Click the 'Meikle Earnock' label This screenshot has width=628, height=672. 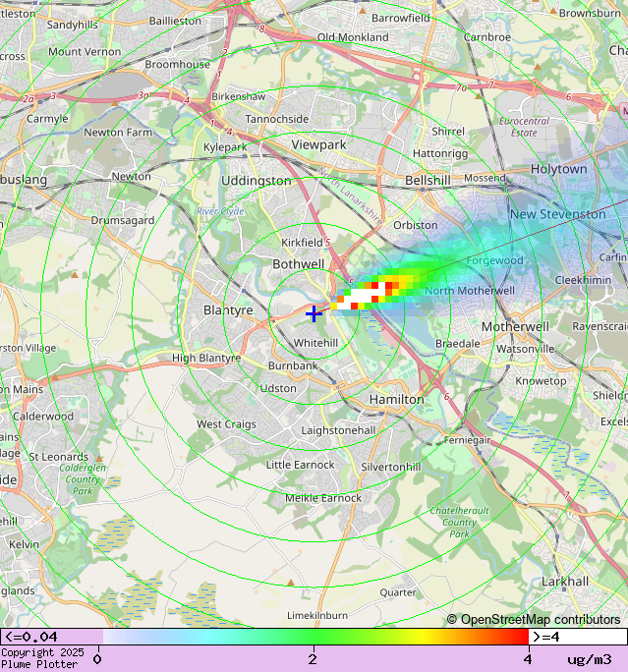323,498
